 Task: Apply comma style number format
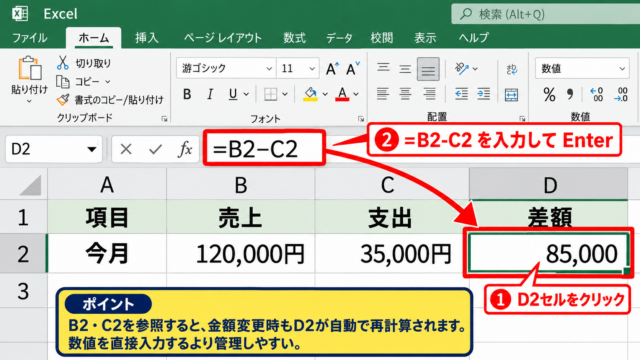pos(570,95)
